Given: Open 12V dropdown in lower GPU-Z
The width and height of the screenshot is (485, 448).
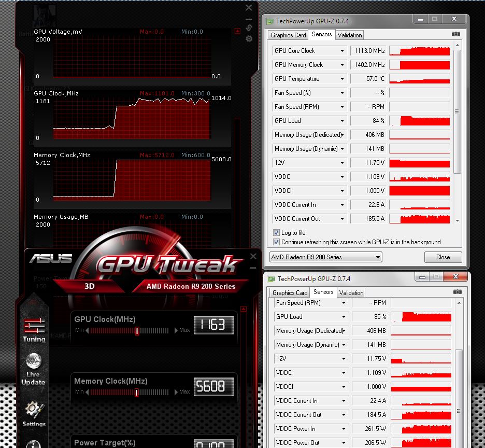Looking at the screenshot, I should click(x=344, y=358).
